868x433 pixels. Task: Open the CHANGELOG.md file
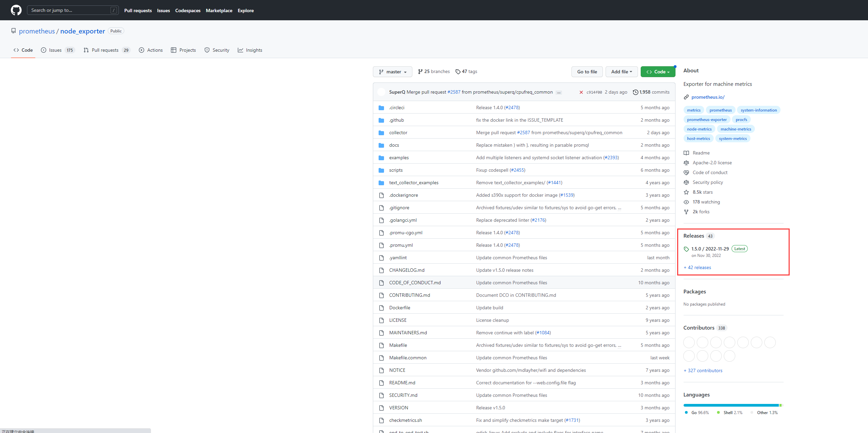pyautogui.click(x=407, y=270)
